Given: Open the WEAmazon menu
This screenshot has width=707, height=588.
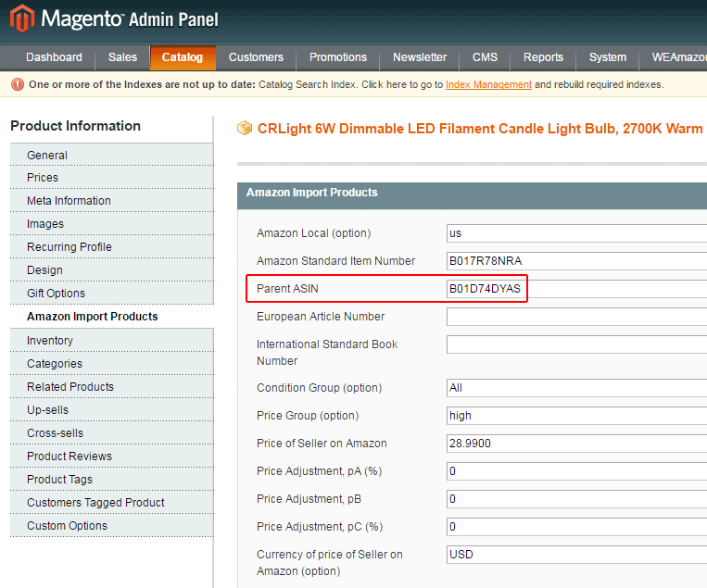Looking at the screenshot, I should [674, 57].
